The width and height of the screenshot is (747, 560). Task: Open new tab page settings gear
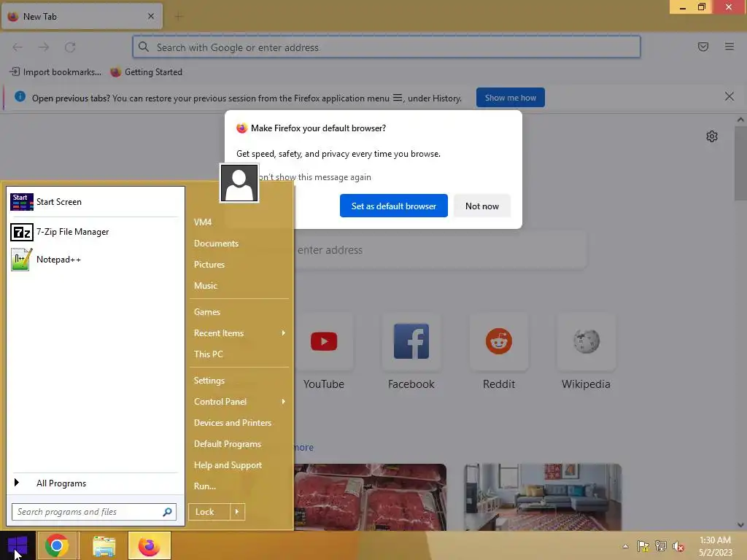coord(712,136)
